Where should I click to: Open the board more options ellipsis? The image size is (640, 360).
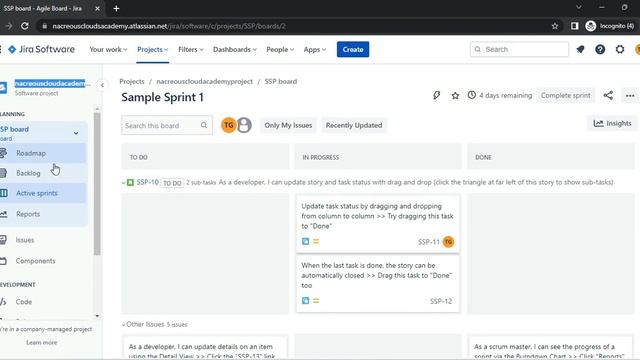630,96
